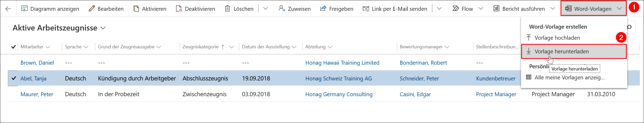Open Mitarbeiter column filter chevron
The image size is (644, 123).
[48, 47]
